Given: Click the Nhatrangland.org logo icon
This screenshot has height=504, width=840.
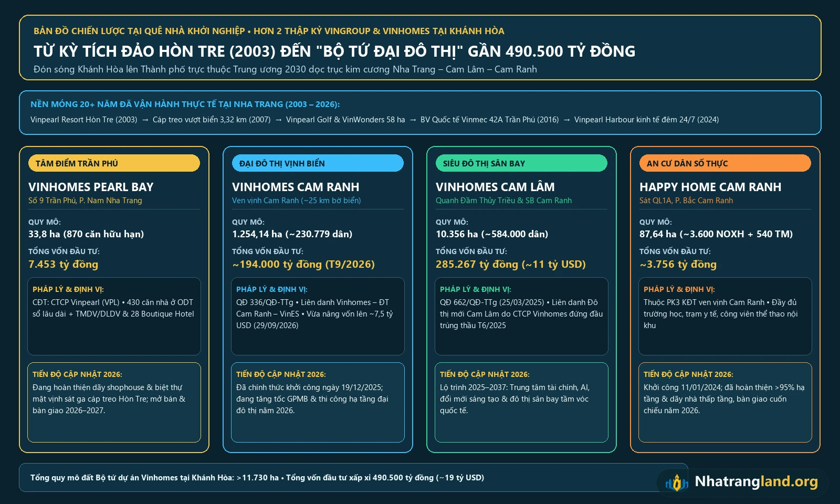Looking at the screenshot, I should [x=677, y=482].
